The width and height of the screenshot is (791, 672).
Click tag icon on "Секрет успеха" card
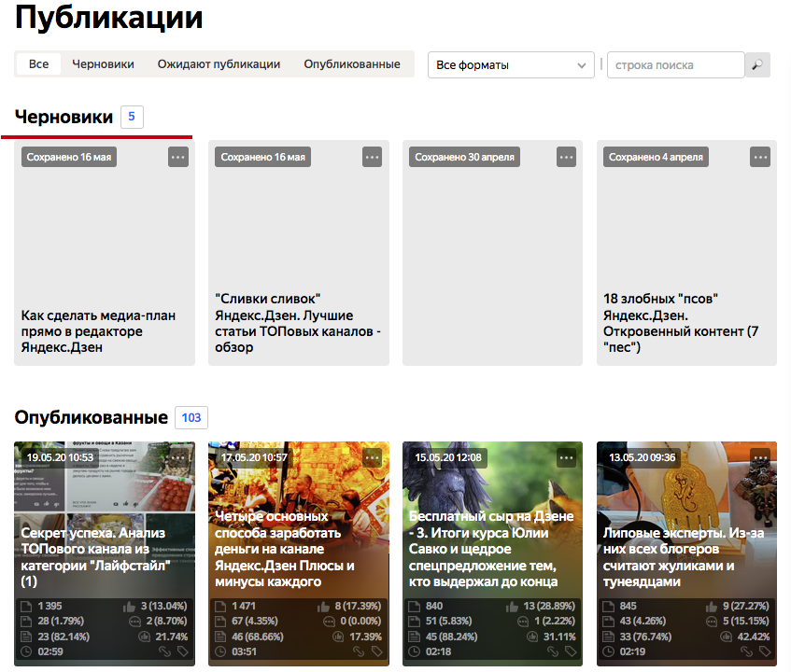click(183, 651)
